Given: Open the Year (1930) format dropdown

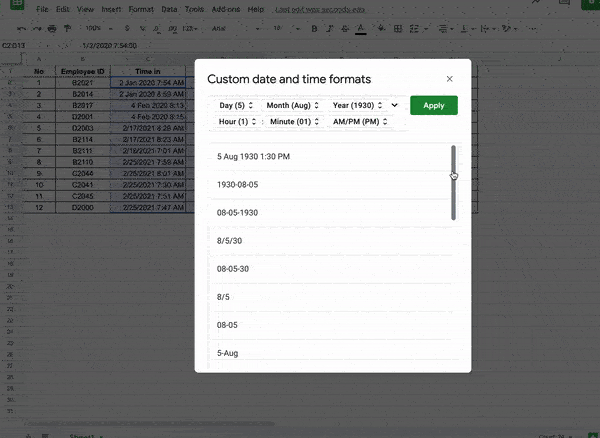Looking at the screenshot, I should click(355, 105).
